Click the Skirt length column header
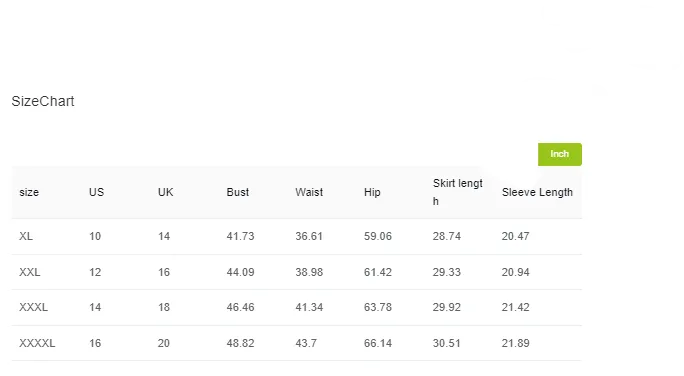The image size is (684, 376). click(x=458, y=192)
